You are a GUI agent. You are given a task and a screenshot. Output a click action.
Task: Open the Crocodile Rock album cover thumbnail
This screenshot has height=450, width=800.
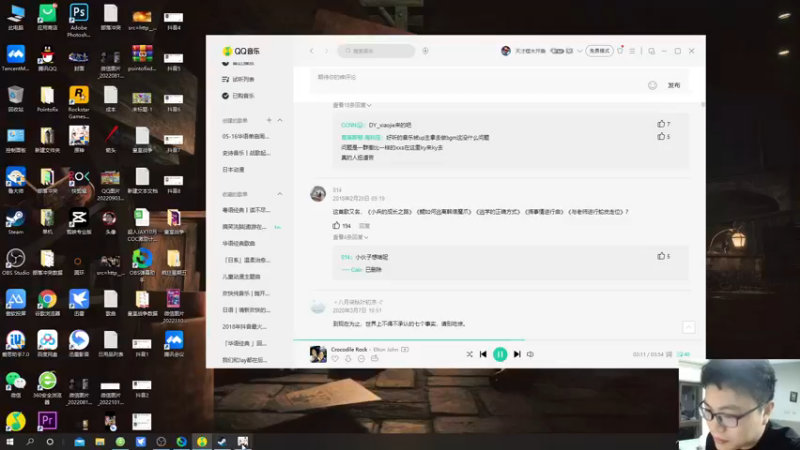(318, 354)
